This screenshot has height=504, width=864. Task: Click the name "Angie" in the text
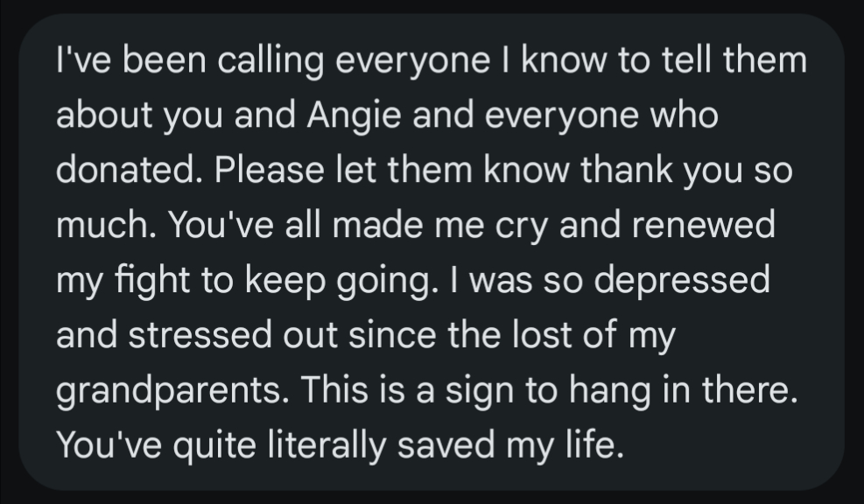[333, 116]
